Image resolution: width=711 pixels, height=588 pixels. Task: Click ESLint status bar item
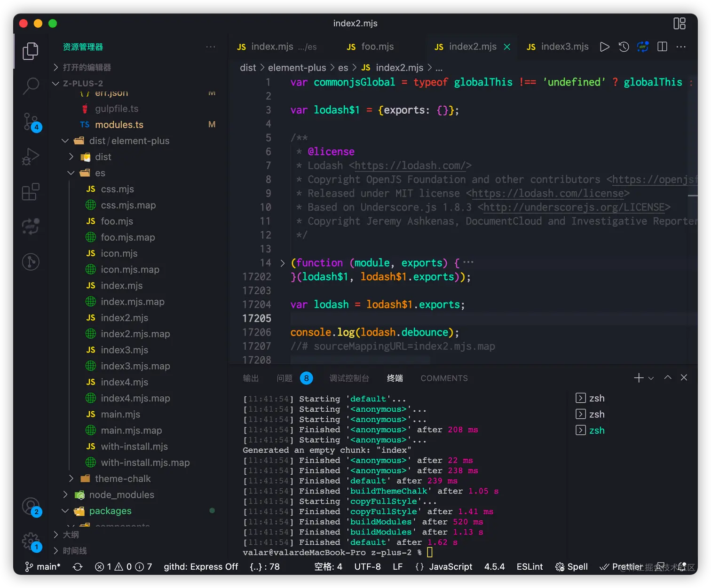[x=529, y=567]
